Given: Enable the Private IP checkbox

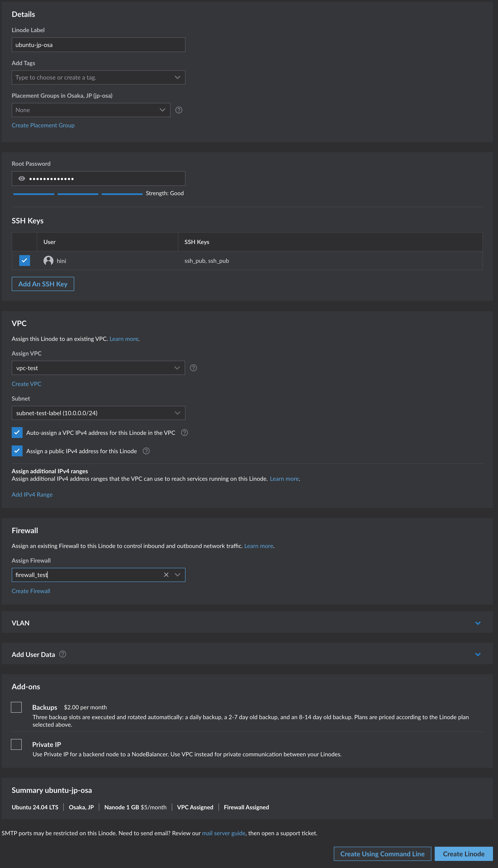Looking at the screenshot, I should (17, 744).
